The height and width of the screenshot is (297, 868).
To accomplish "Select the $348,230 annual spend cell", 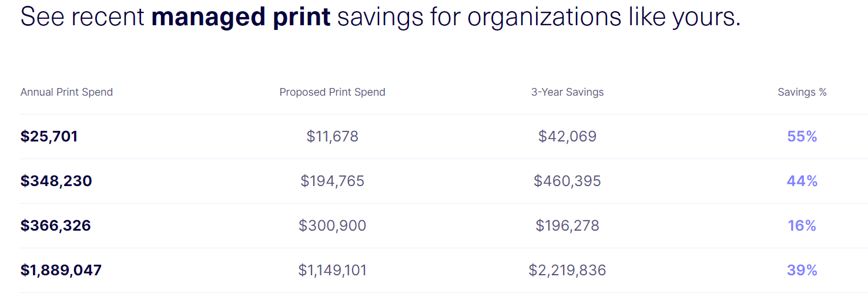I will [56, 181].
